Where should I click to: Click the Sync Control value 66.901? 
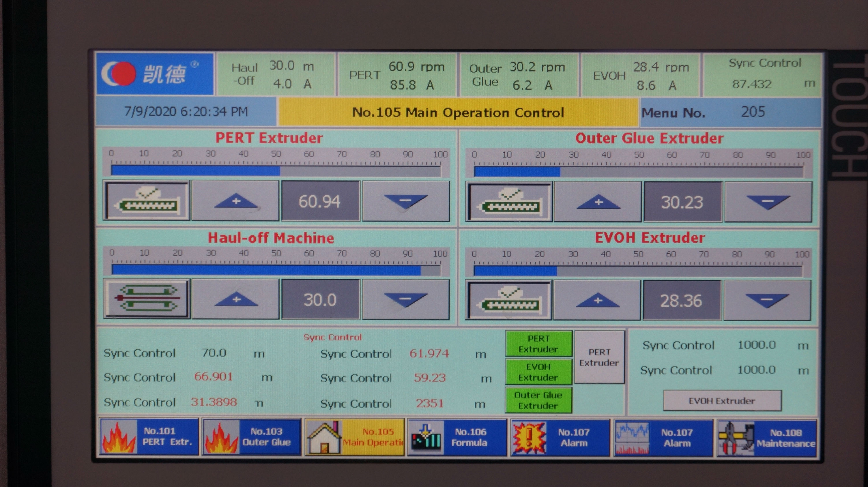coord(214,376)
